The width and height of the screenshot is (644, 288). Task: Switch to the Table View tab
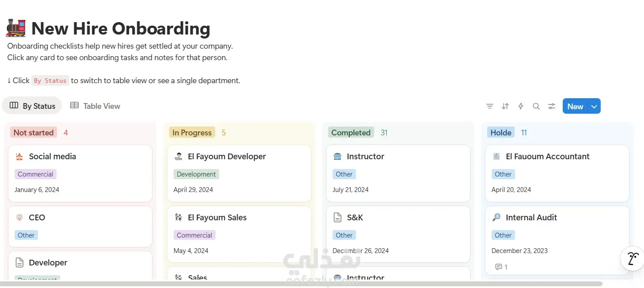click(x=95, y=106)
